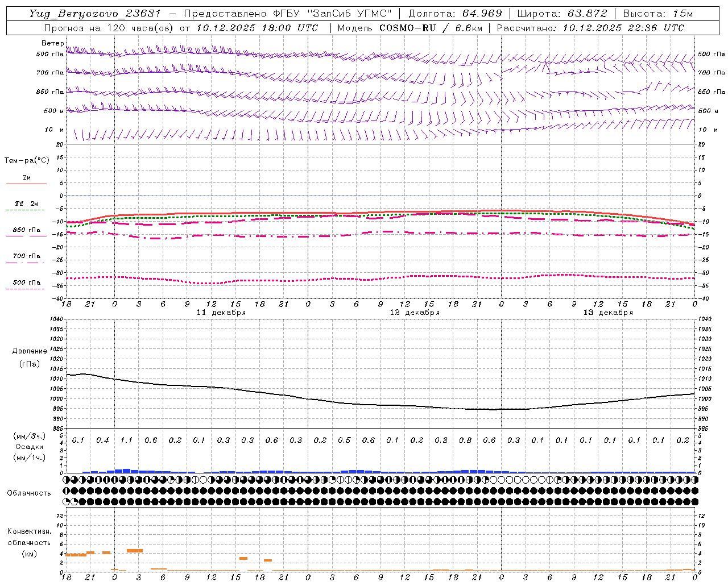Click the Тем-ра(°C) axis title
The height and width of the screenshot is (582, 728).
coord(27,161)
